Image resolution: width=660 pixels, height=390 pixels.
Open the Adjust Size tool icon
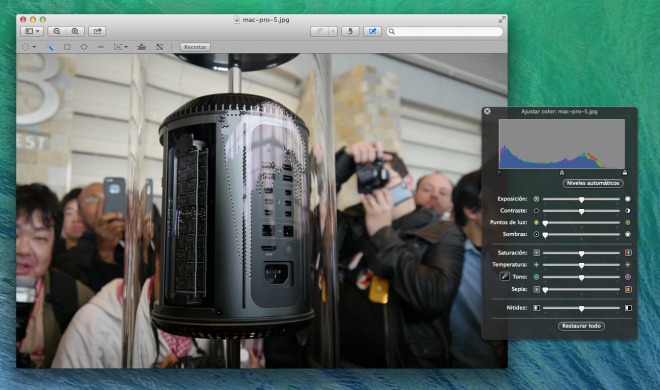(160, 47)
